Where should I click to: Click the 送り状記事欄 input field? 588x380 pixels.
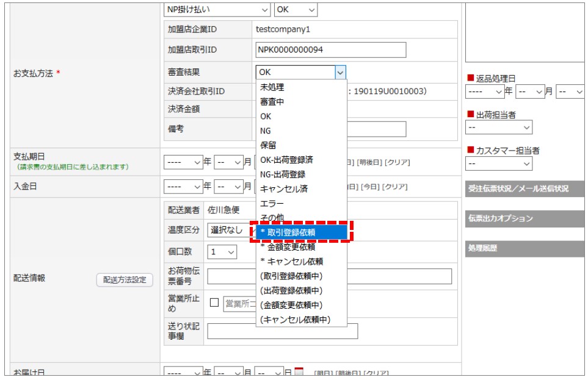tap(282, 331)
